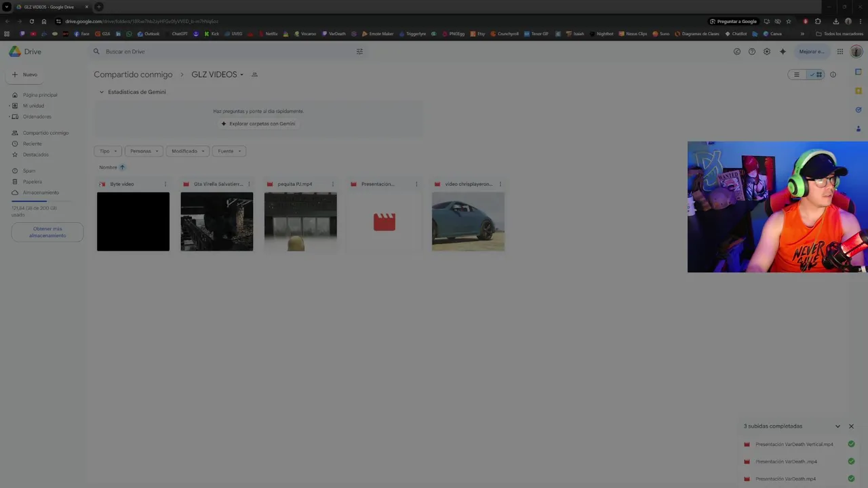The height and width of the screenshot is (488, 868).
Task: Open the Google apps grid launcher
Action: [x=840, y=52]
